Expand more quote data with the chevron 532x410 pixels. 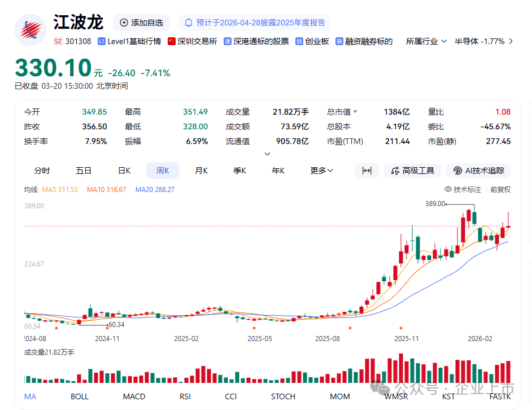point(267,154)
